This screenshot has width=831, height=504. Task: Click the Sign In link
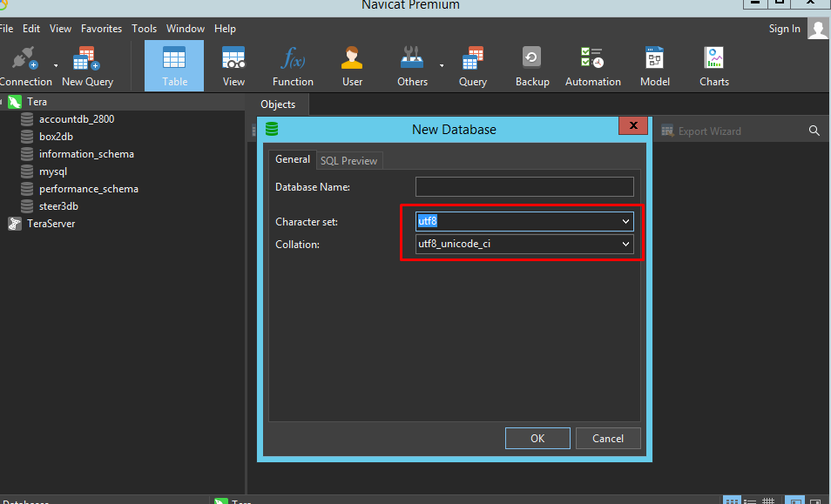point(784,29)
